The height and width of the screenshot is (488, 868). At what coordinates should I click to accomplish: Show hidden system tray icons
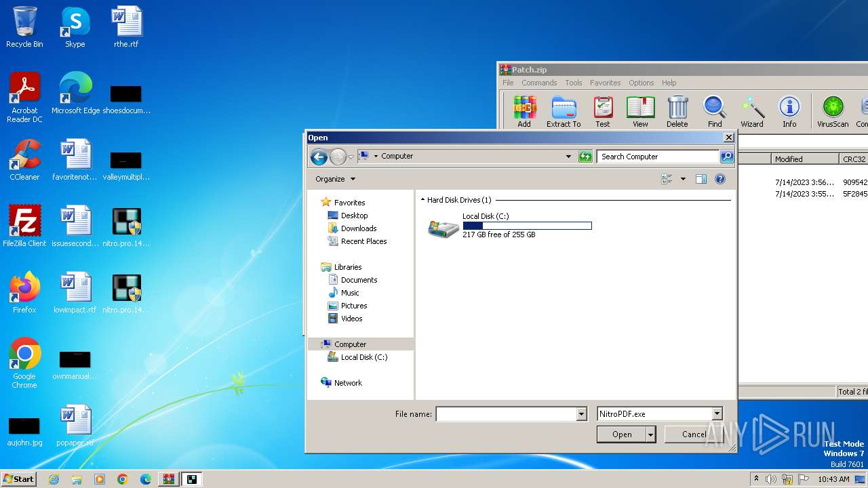(756, 479)
